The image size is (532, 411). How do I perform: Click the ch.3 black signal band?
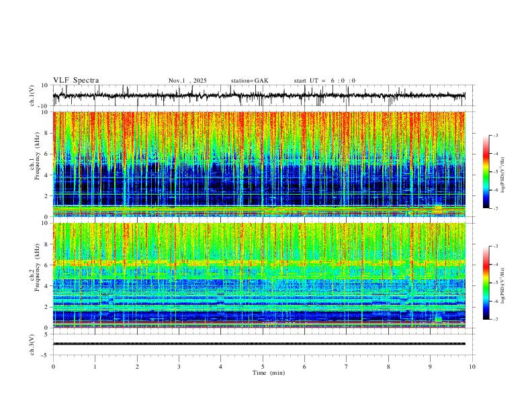coord(259,344)
